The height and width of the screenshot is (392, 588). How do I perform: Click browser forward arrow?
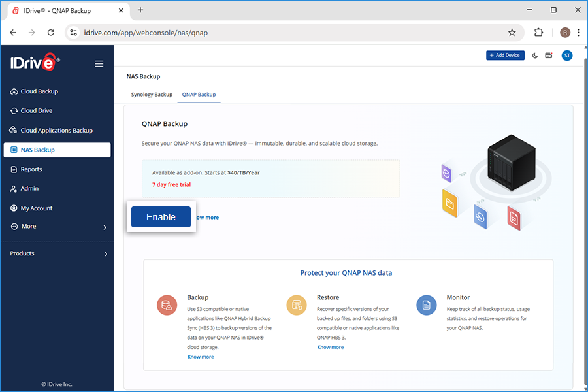click(32, 33)
